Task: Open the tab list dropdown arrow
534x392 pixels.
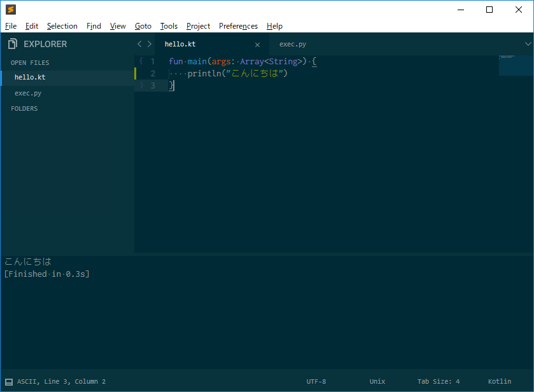Action: pyautogui.click(x=528, y=44)
